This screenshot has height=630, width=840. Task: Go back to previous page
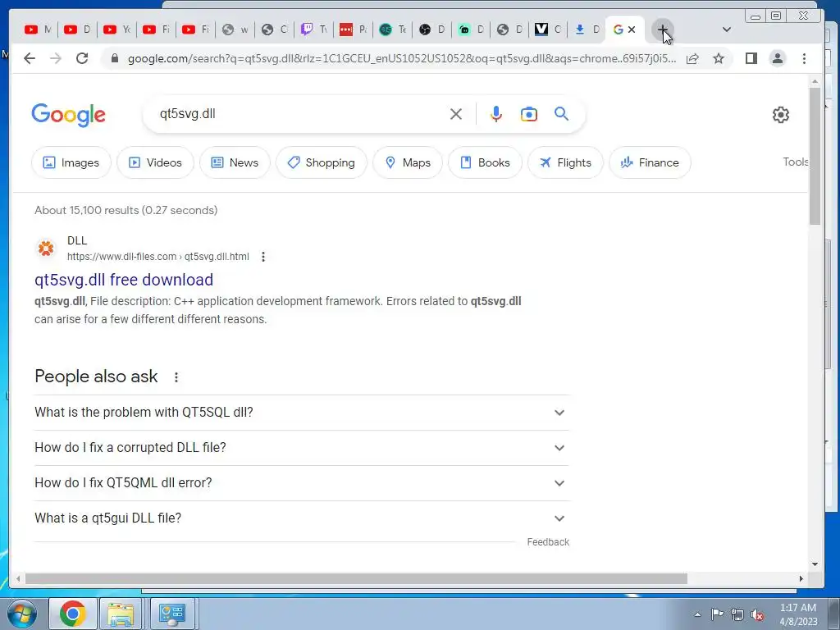(x=30, y=58)
